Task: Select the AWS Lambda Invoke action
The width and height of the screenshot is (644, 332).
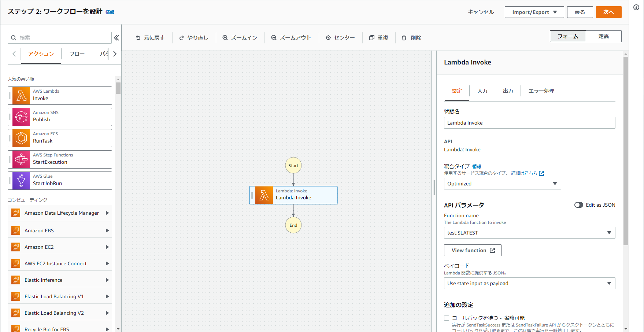Action: click(60, 95)
